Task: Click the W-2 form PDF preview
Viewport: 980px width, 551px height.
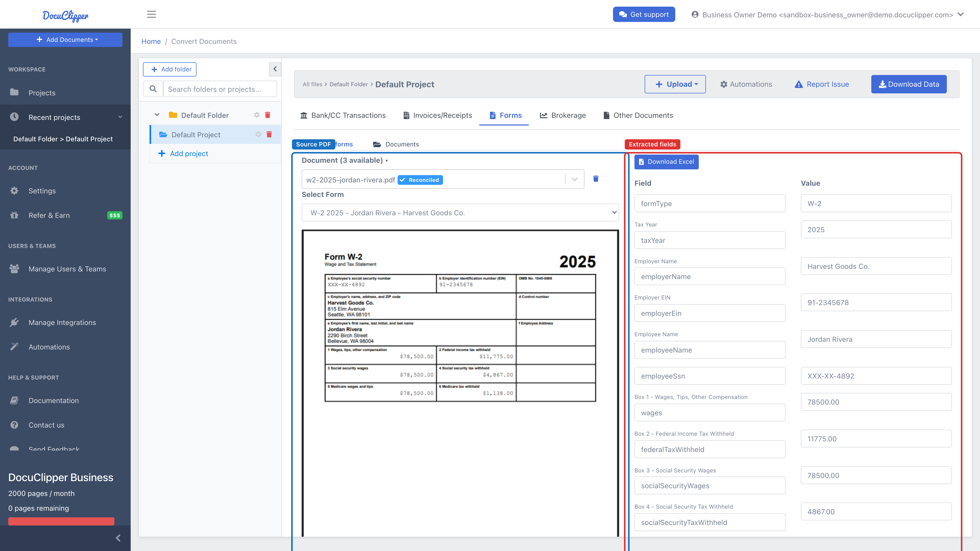Action: (x=460, y=383)
